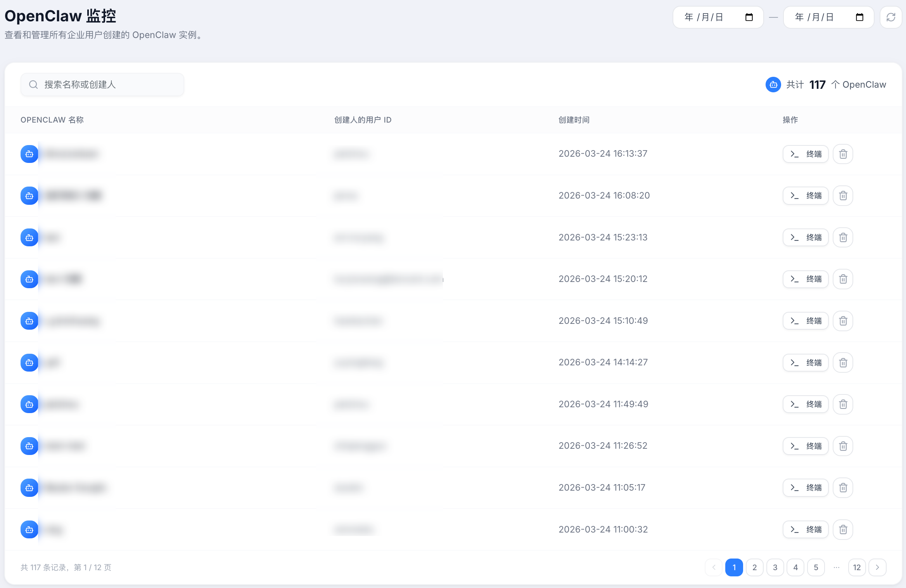Image resolution: width=906 pixels, height=588 pixels.
Task: Open the start date calendar picker icon
Action: [x=749, y=17]
